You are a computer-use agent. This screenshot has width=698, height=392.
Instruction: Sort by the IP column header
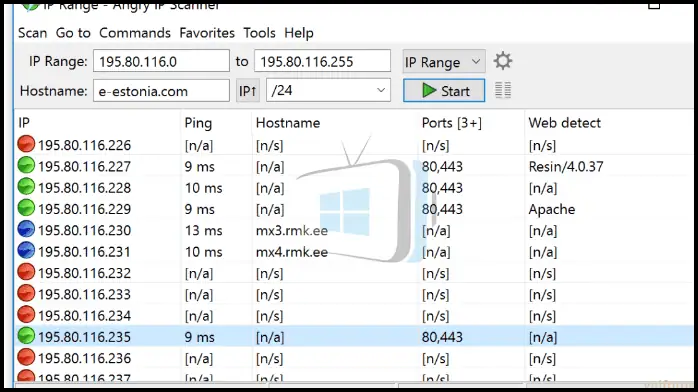click(24, 123)
